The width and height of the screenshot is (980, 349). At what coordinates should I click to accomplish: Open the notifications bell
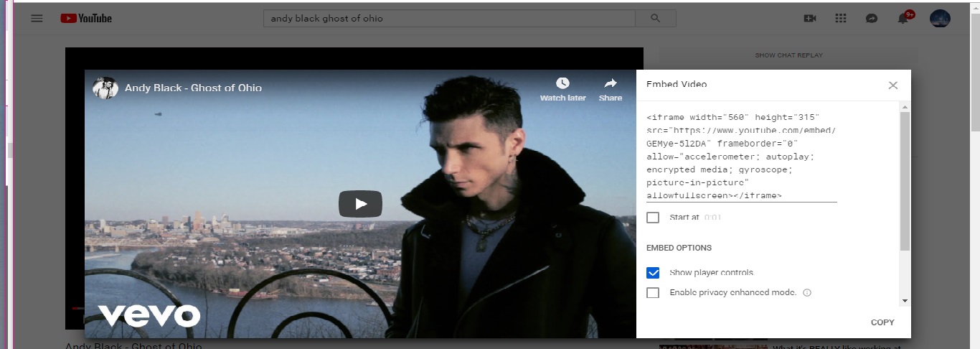coord(904,17)
